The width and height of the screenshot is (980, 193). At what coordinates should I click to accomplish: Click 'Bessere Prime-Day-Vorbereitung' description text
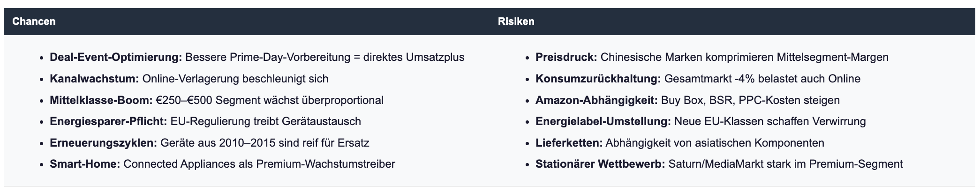click(267, 57)
